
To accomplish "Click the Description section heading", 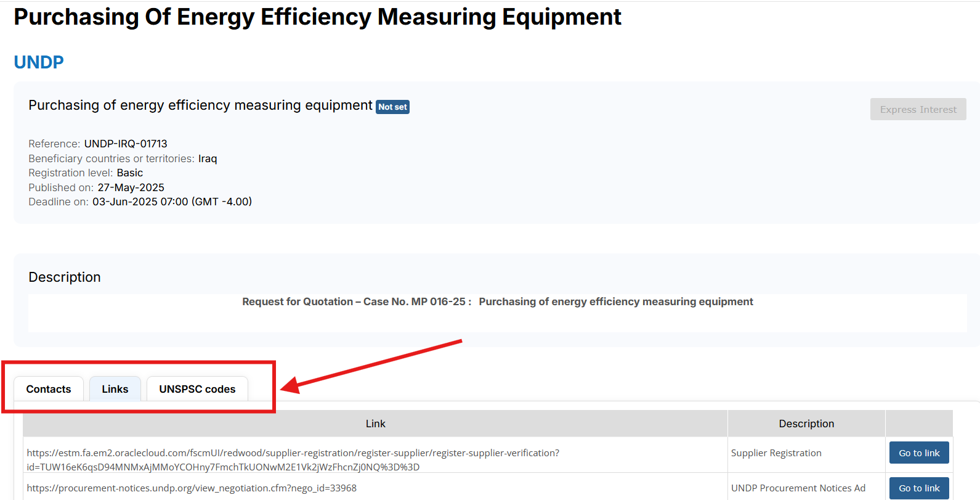I will pos(65,277).
